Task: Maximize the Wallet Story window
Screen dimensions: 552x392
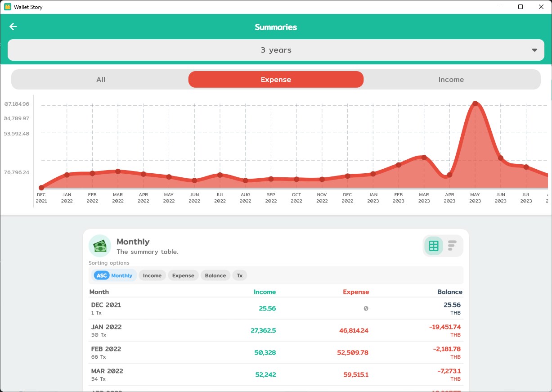Action: 521,7
